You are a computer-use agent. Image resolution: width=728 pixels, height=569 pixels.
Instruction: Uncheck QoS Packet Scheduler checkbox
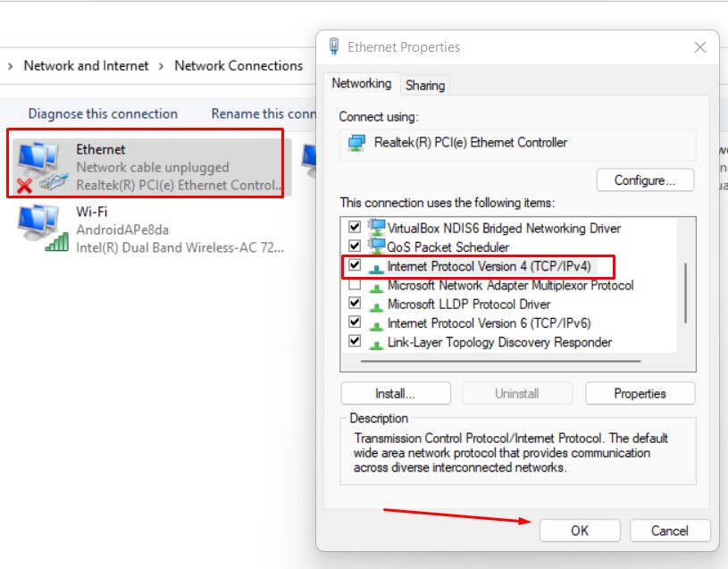tap(355, 246)
